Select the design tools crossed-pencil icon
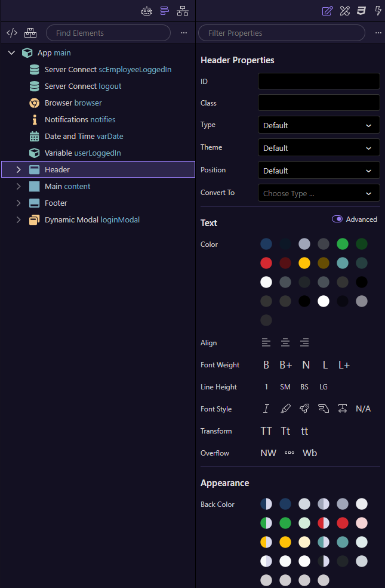This screenshot has height=588, width=385. (x=344, y=11)
